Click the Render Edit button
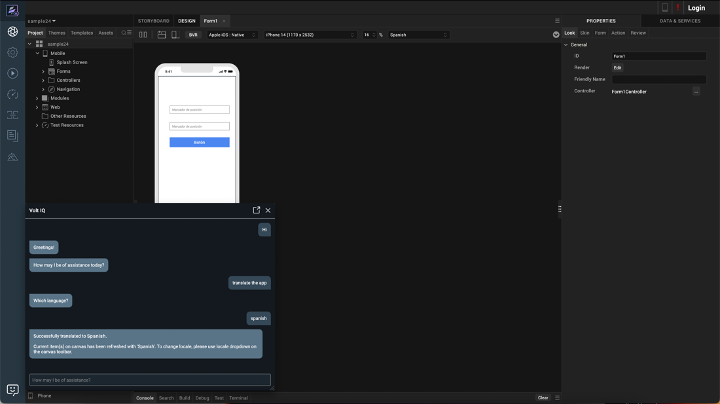The width and height of the screenshot is (720, 404). [x=617, y=67]
